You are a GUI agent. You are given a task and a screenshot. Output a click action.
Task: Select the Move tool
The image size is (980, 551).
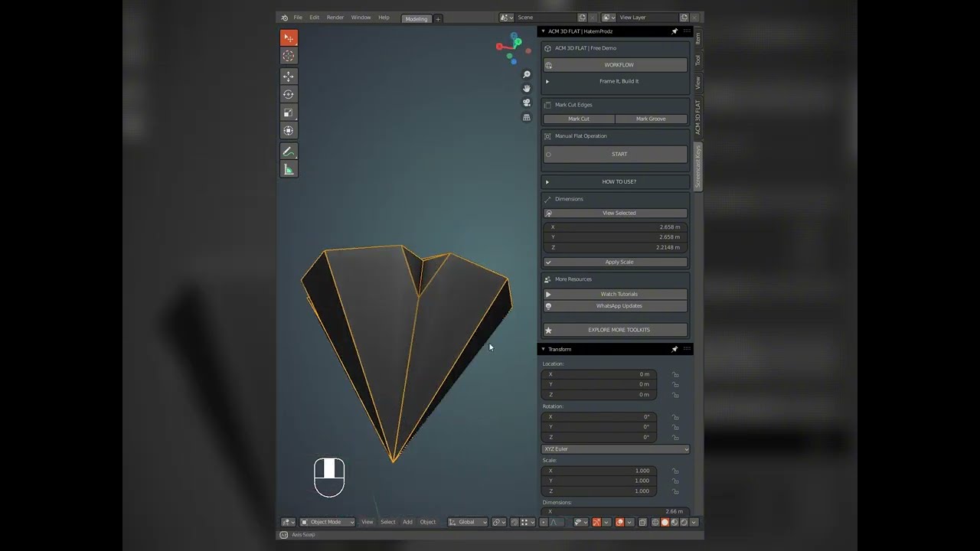pos(289,76)
